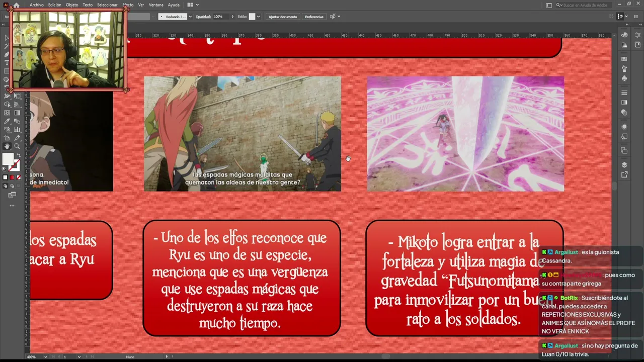Open the Stroke panel
644x362 pixels.
[624, 93]
